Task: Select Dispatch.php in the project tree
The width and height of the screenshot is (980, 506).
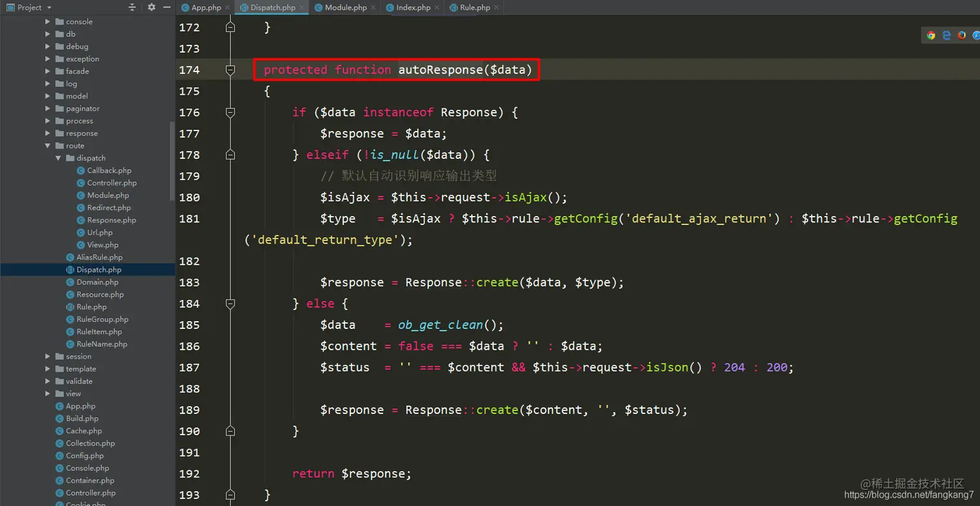Action: coord(99,270)
